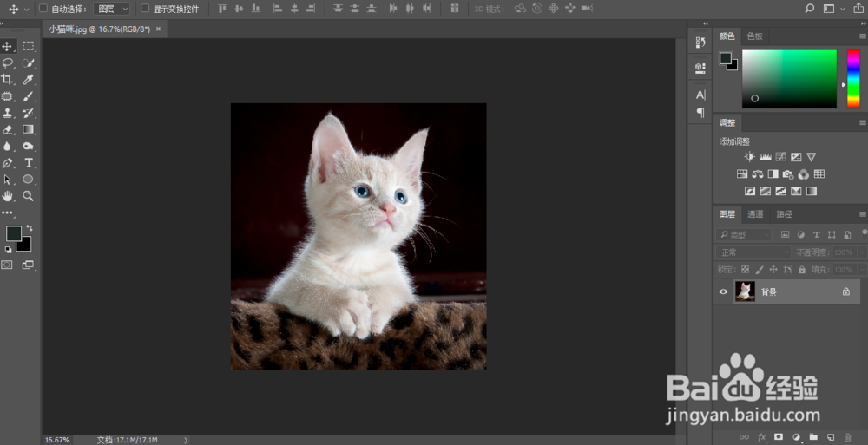
Task: Select the Rectangular Marquee tool
Action: coord(29,47)
